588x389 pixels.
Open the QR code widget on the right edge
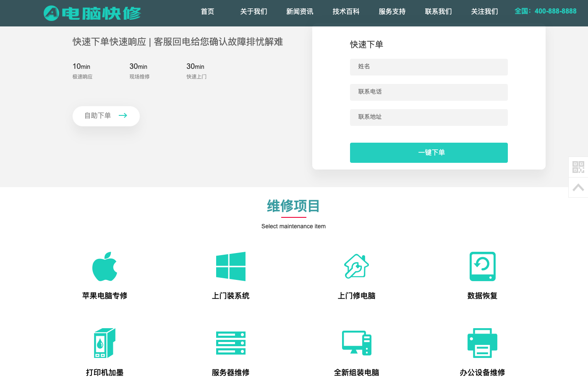pos(578,167)
